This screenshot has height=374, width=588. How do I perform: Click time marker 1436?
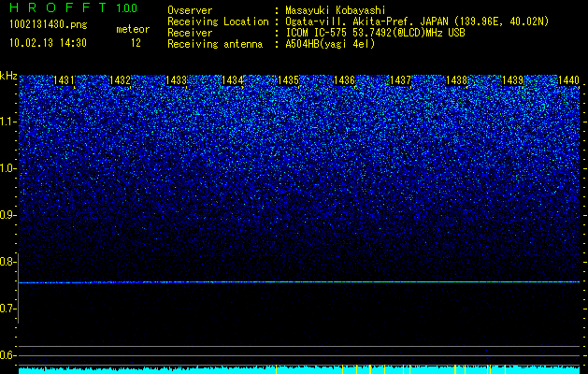(x=345, y=80)
